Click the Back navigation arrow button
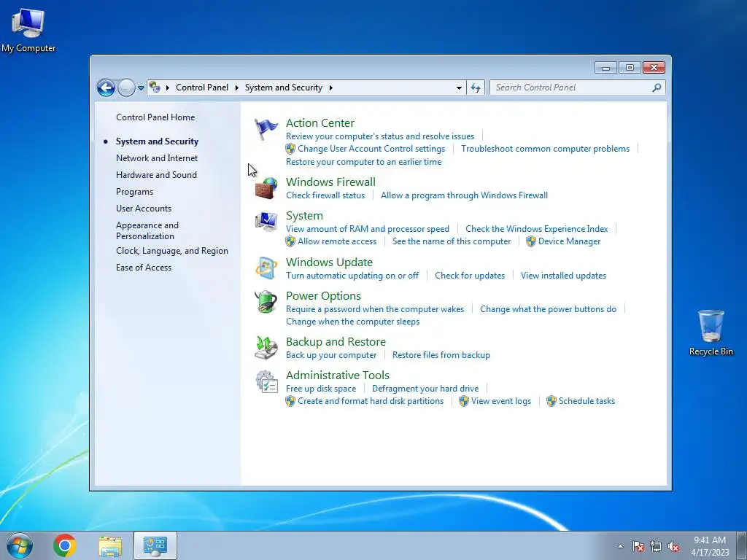747x560 pixels. point(106,87)
